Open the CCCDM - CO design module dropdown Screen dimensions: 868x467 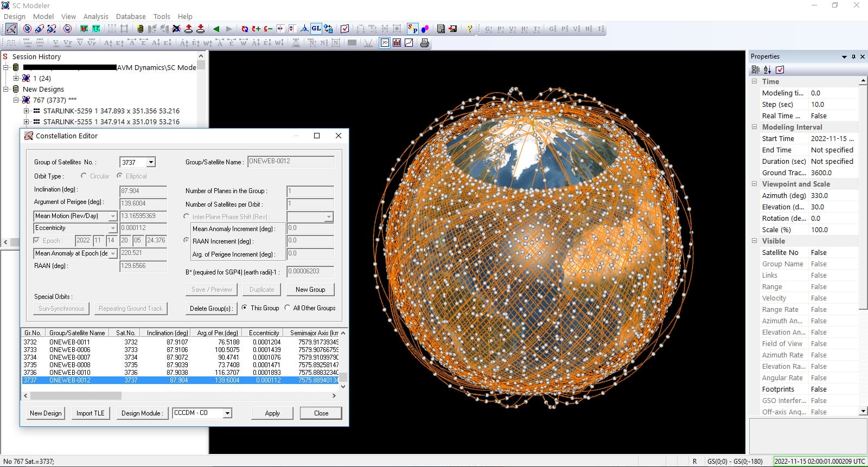click(227, 413)
